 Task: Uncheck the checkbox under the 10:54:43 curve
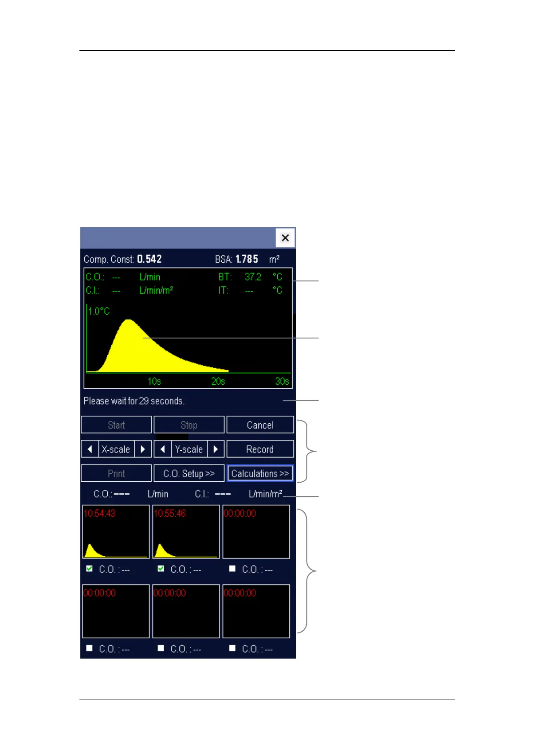[x=89, y=568]
